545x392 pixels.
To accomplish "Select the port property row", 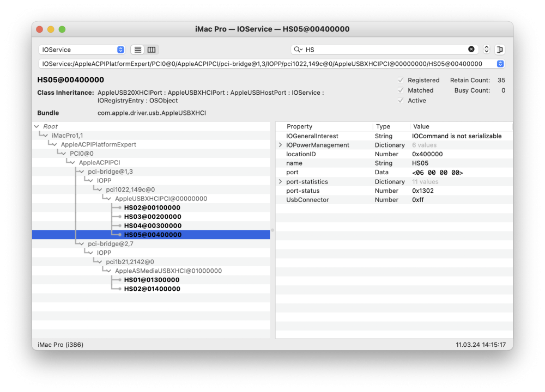I will (x=394, y=172).
